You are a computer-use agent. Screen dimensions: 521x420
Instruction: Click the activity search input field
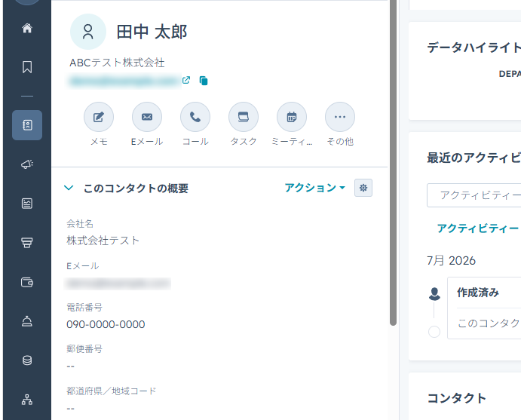[473, 195]
